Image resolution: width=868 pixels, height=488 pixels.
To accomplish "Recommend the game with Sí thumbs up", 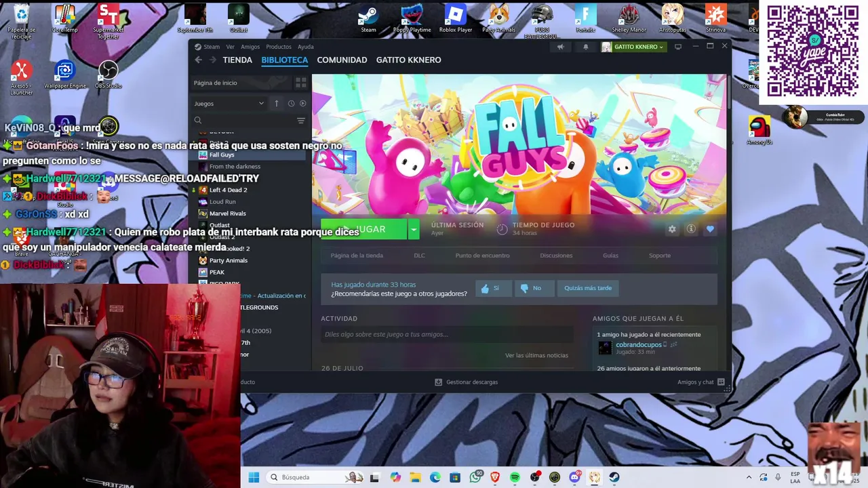I will coord(494,288).
